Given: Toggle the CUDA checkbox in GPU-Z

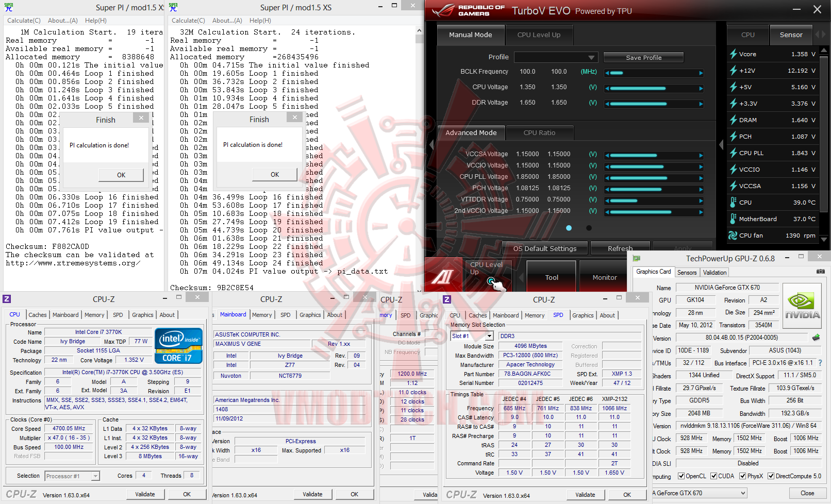Looking at the screenshot, I should click(714, 476).
